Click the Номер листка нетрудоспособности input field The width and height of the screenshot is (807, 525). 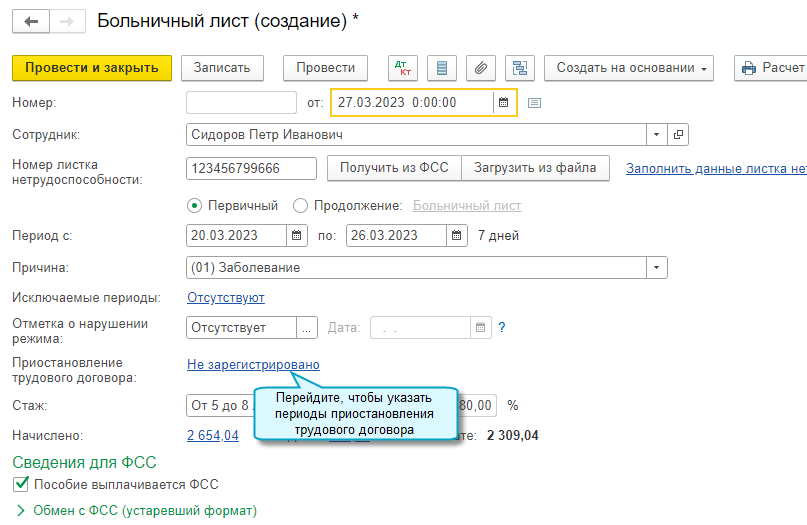point(251,168)
